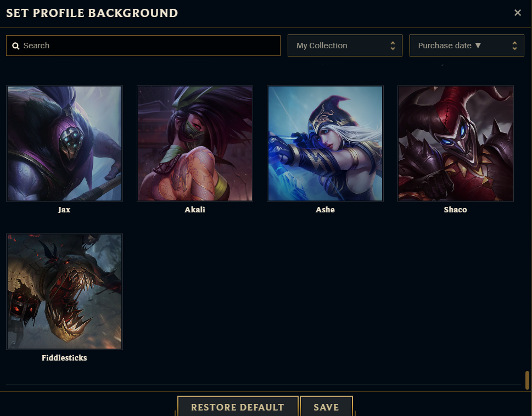Click the up-down arrows on Purchase date
The image size is (532, 416).
[x=514, y=46]
